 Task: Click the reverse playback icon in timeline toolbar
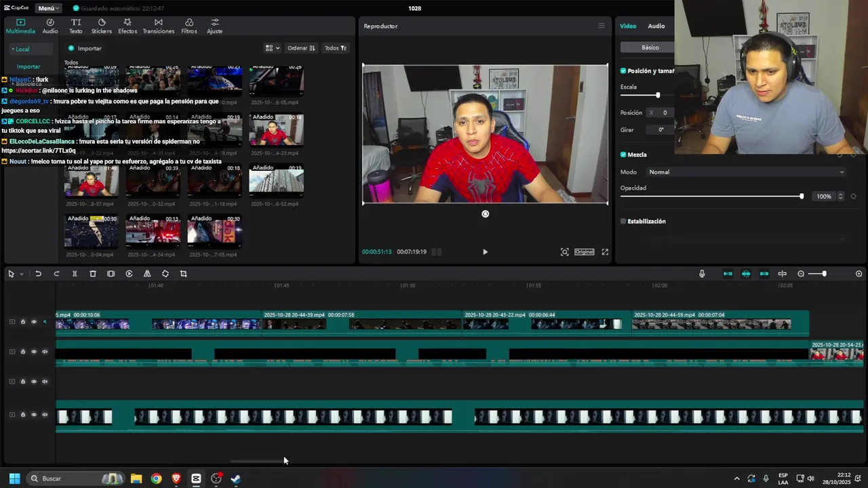129,274
